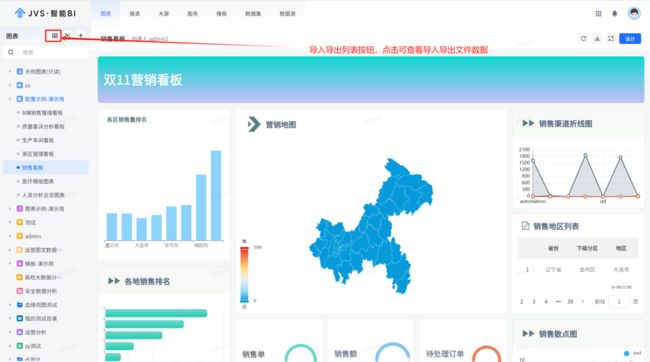
Task: Switch to the 报表 tab
Action: coord(135,13)
